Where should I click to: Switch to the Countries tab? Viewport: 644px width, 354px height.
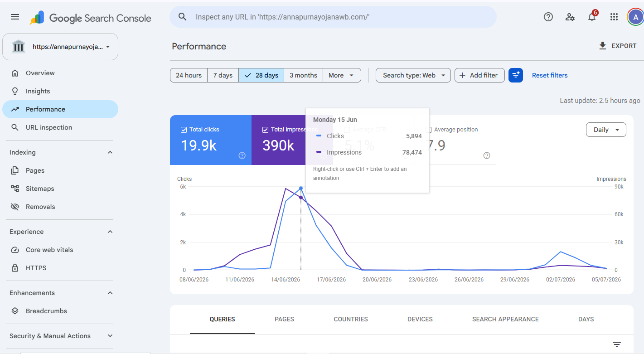[351, 319]
